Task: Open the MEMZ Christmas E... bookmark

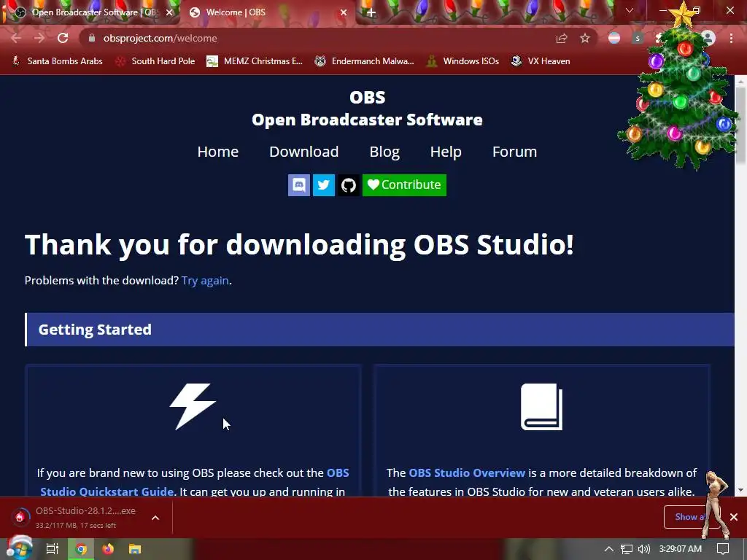Action: 255,61
